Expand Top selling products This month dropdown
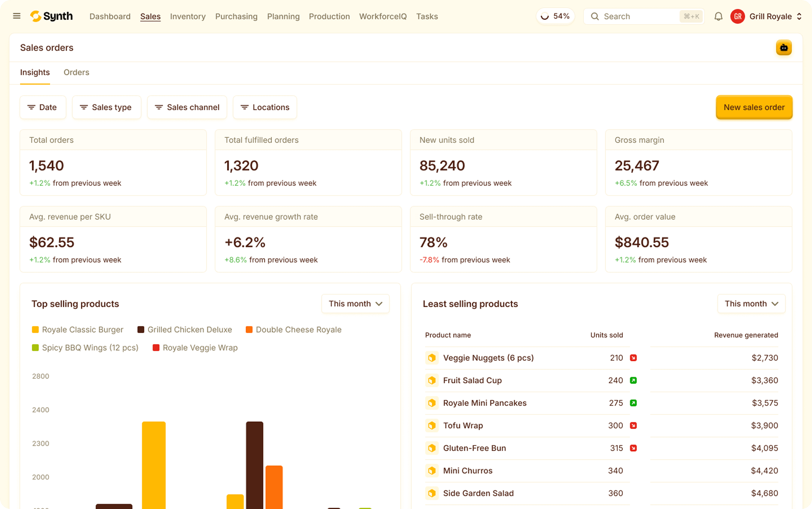The image size is (812, 509). (x=355, y=304)
